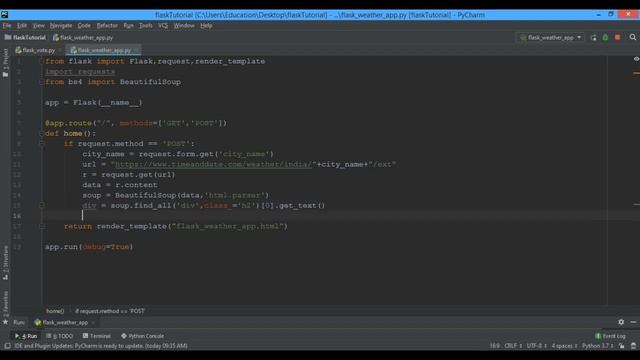
Task: Collapse the imports fold marker on line 1
Action: click(42, 61)
